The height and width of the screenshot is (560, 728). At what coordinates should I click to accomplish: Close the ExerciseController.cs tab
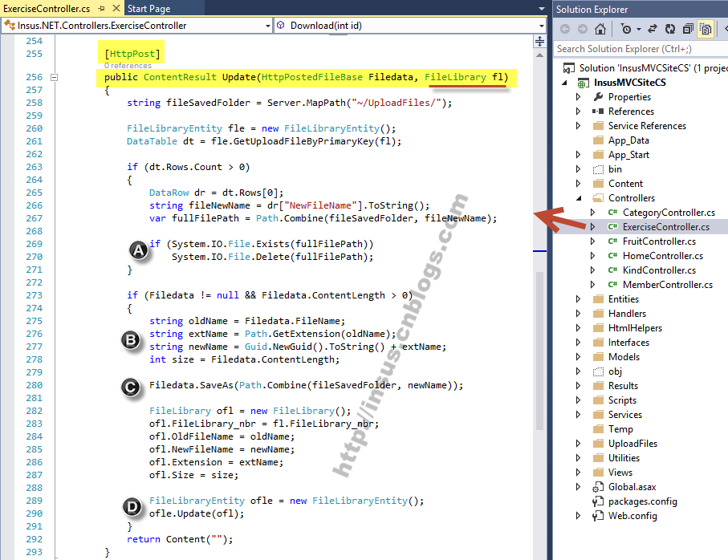coord(116,8)
